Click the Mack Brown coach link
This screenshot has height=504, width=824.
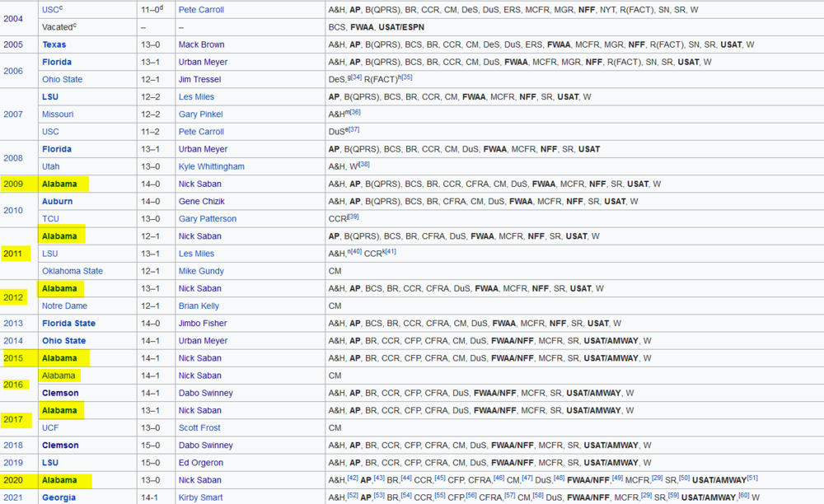(x=202, y=44)
